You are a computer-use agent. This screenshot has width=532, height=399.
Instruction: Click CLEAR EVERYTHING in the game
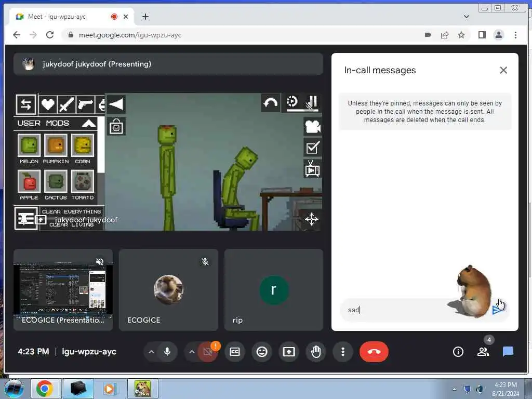click(72, 211)
